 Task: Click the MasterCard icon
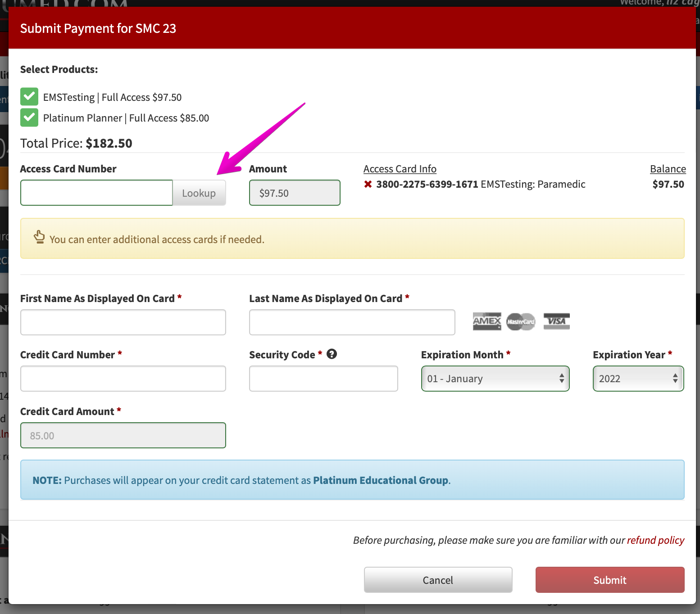tap(521, 321)
